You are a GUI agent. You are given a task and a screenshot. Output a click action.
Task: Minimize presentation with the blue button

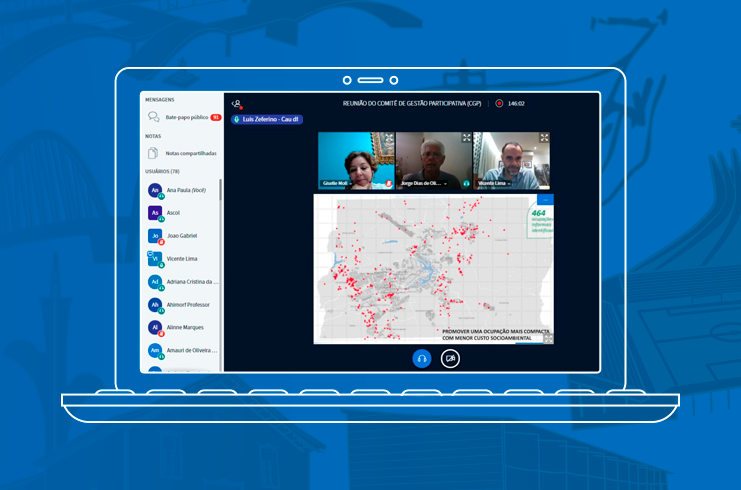(545, 199)
